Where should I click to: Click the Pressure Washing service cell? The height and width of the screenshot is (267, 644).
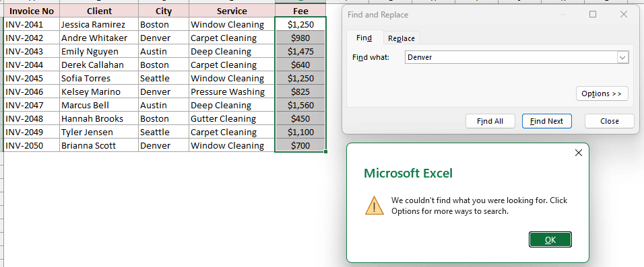[x=232, y=92]
